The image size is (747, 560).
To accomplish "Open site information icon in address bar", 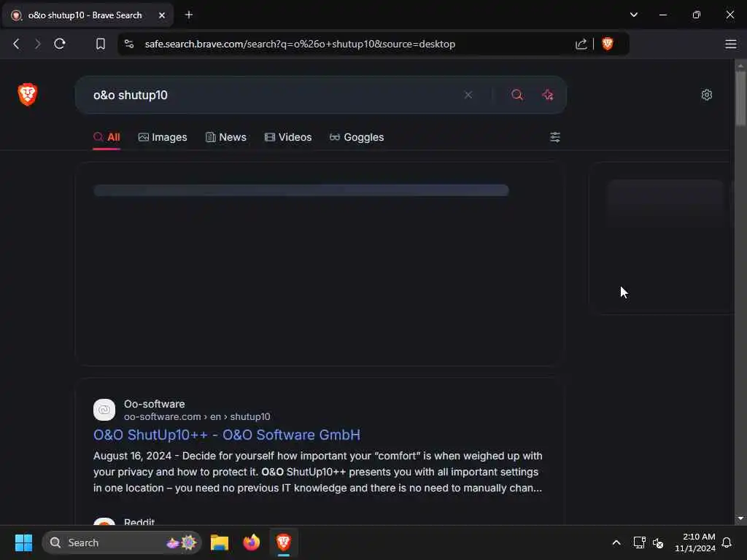I will (129, 44).
